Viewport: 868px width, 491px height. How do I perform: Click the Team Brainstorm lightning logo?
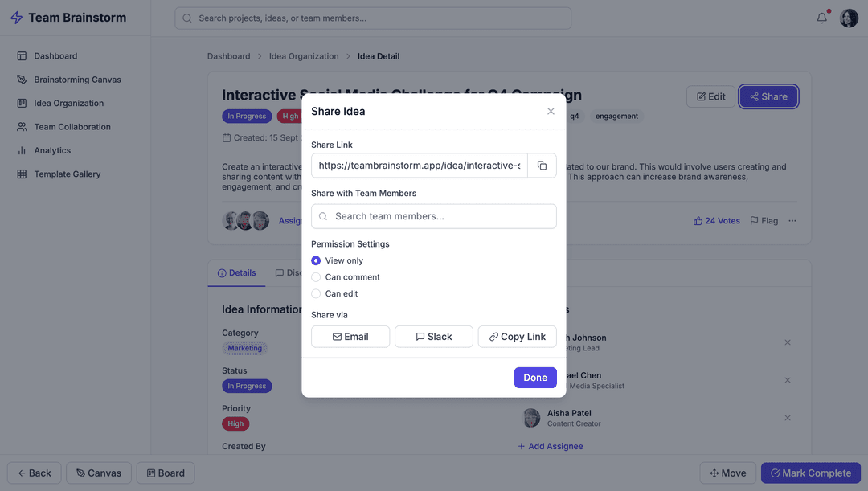click(x=16, y=18)
